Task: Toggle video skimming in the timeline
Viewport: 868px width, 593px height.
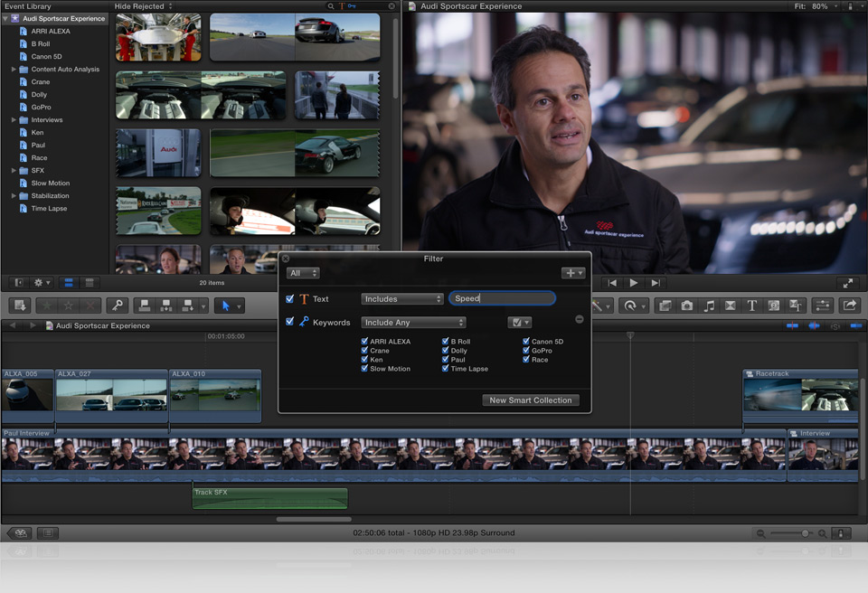Action: coord(792,325)
